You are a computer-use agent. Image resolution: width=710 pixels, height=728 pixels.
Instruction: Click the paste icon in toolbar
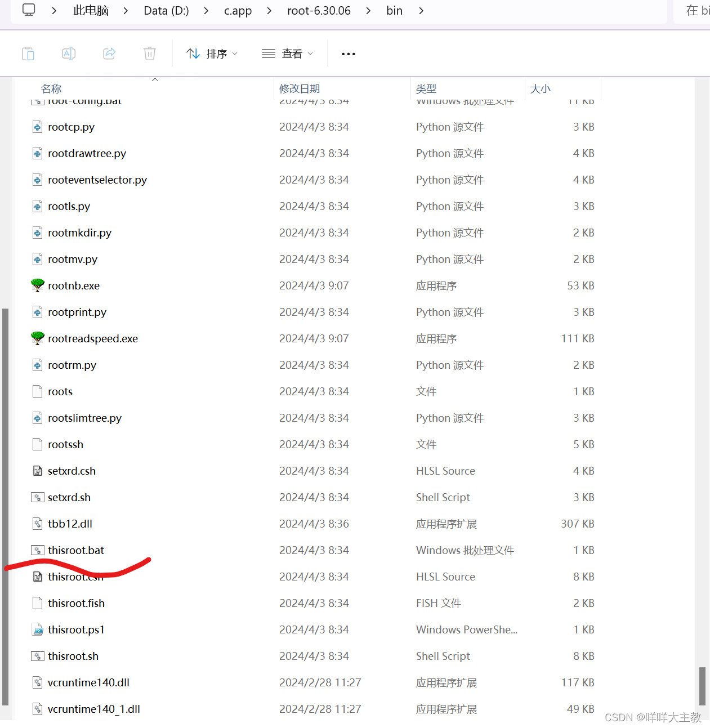[x=28, y=53]
